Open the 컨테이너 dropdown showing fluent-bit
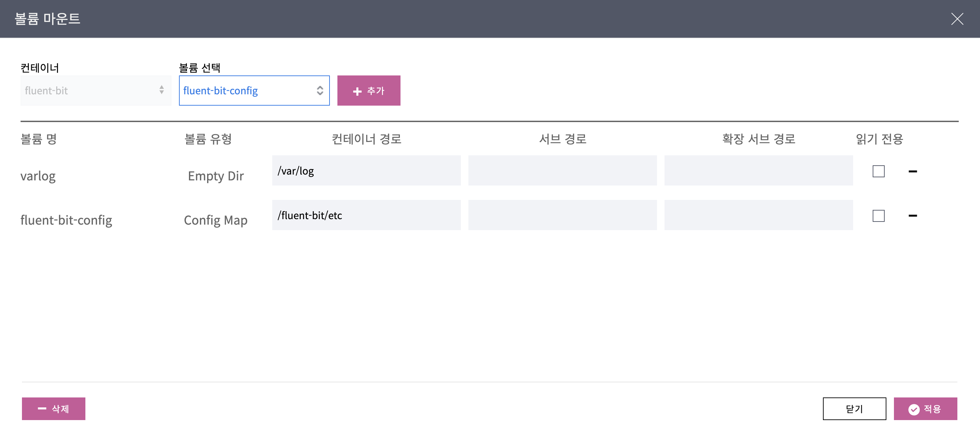 point(95,91)
